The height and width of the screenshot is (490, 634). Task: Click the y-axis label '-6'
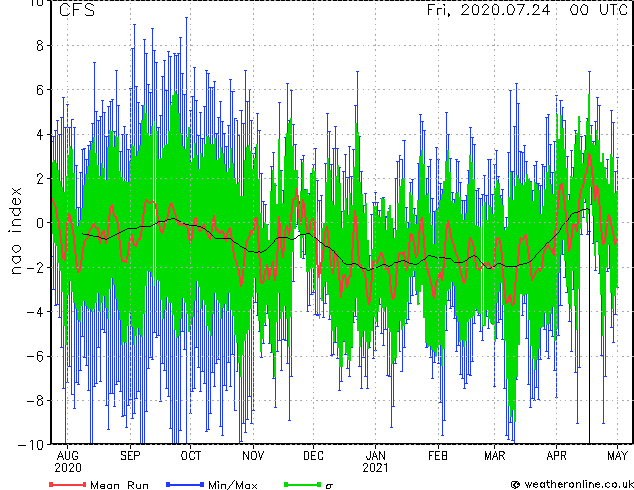point(35,356)
